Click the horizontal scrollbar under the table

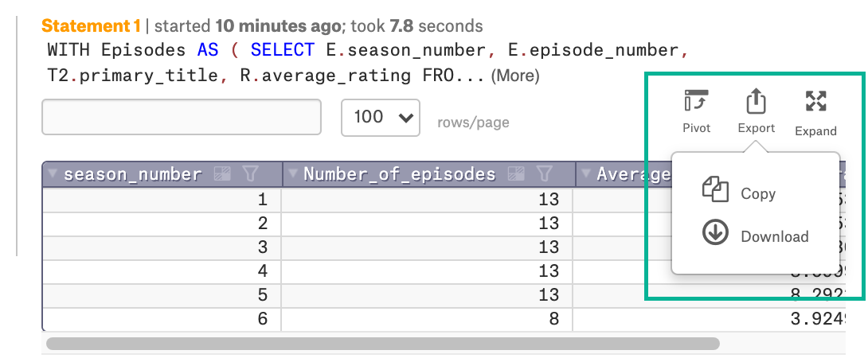382,344
